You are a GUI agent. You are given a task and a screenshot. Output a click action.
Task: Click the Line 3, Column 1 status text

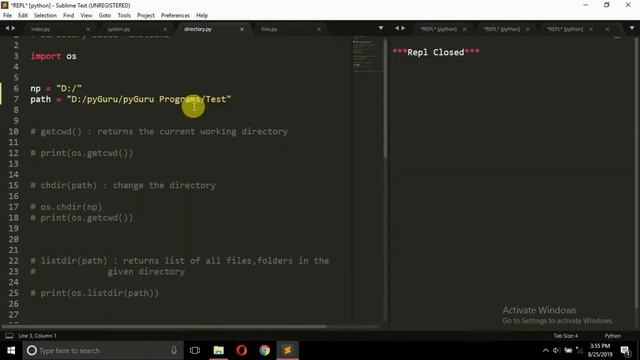(x=38, y=336)
